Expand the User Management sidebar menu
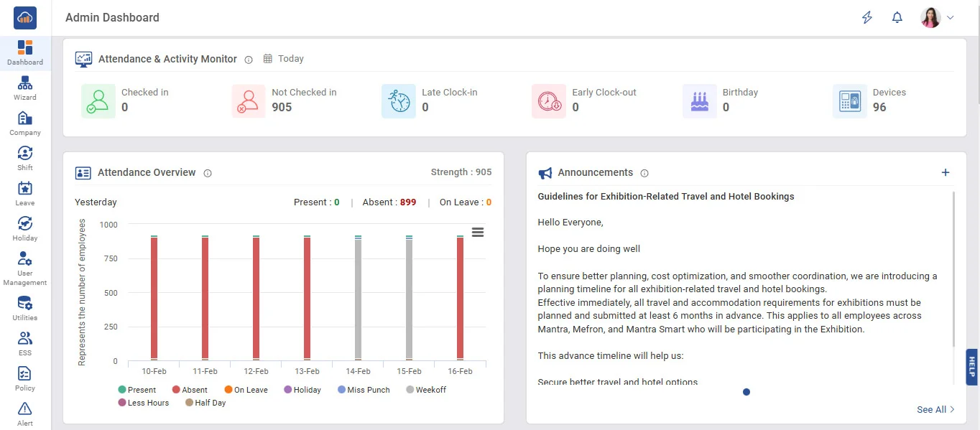This screenshot has height=430, width=980. click(x=25, y=268)
